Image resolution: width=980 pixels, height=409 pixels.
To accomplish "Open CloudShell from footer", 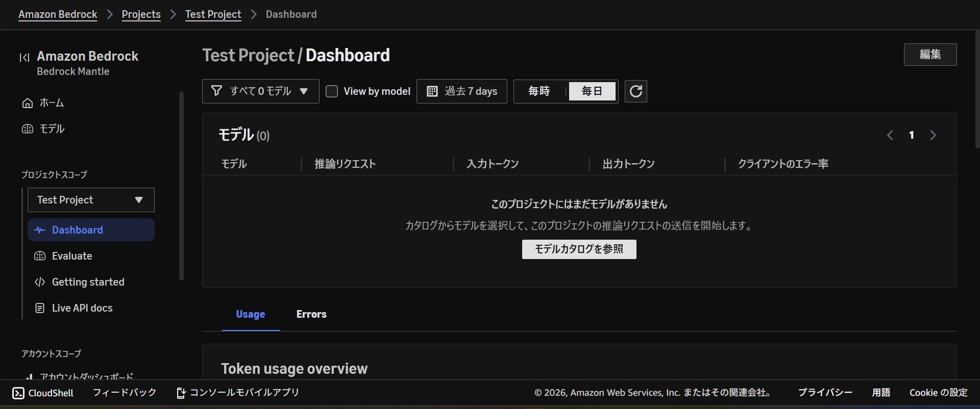I will tap(43, 393).
